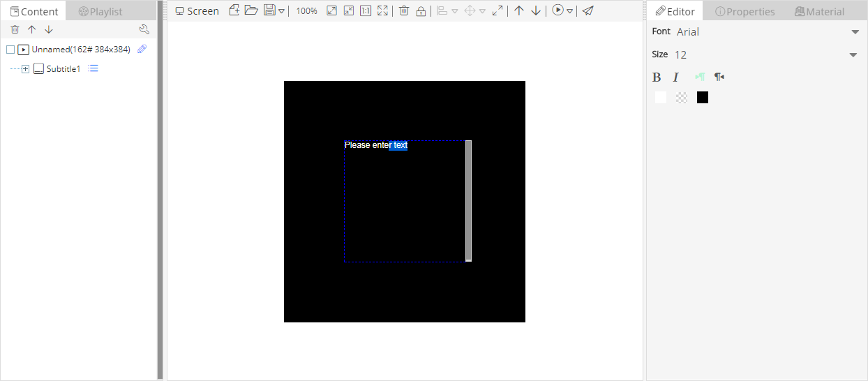Open the align options dropdown arrow
The width and height of the screenshot is (868, 381).
(x=454, y=11)
